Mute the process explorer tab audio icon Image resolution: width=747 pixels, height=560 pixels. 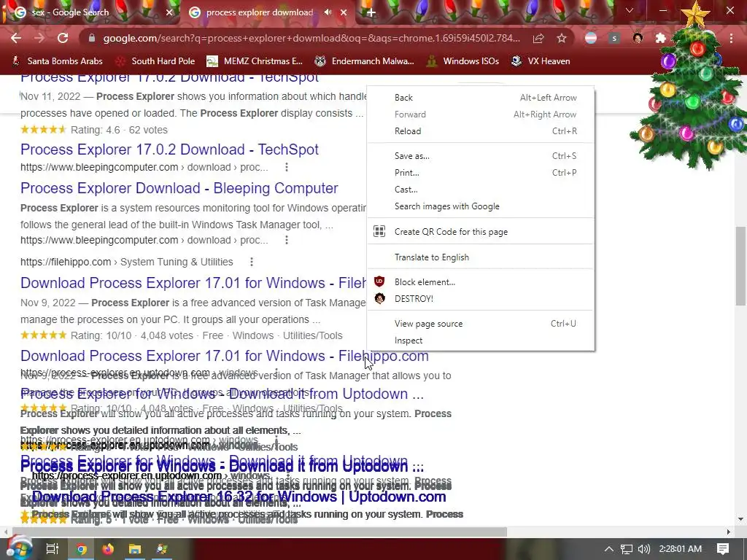[328, 12]
